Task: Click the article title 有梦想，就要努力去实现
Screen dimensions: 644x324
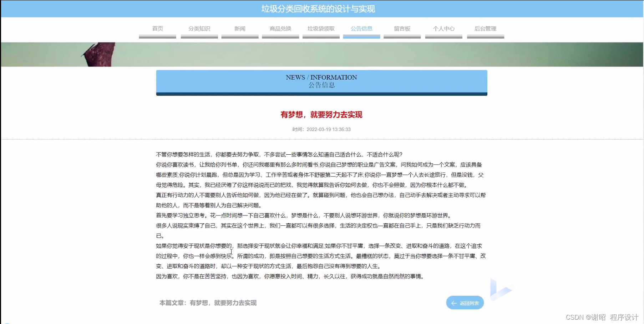Action: click(x=321, y=115)
